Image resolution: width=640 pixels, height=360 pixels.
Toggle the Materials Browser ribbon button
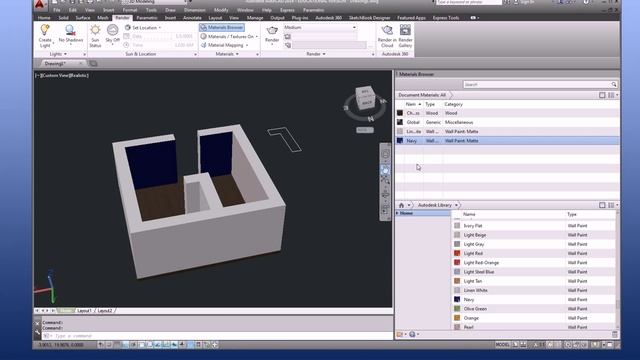pos(222,27)
